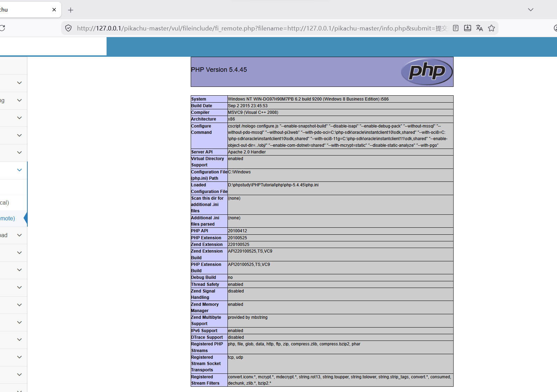
Task: Click the cscript configure command value text
Action: click(x=338, y=136)
